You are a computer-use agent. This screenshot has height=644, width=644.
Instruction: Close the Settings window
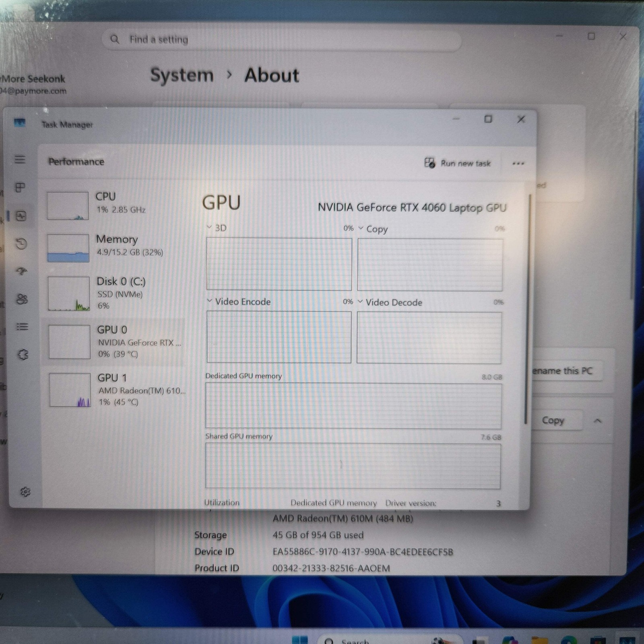tap(623, 37)
